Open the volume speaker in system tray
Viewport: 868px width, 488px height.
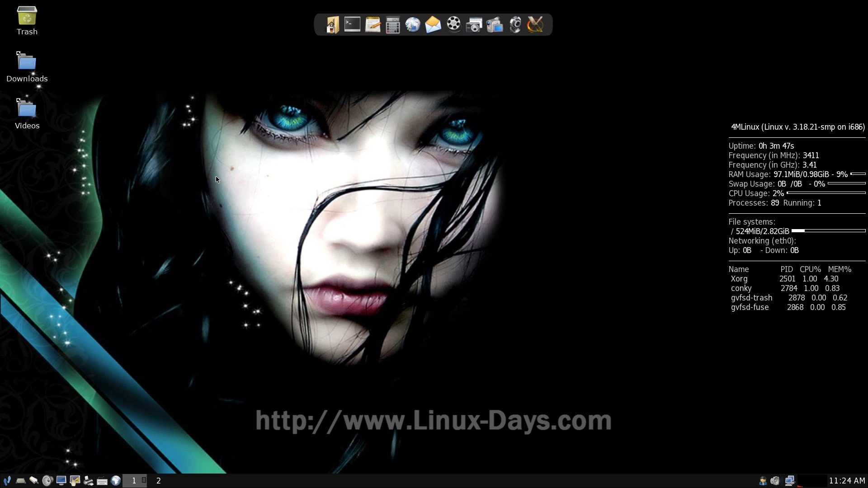(x=776, y=481)
